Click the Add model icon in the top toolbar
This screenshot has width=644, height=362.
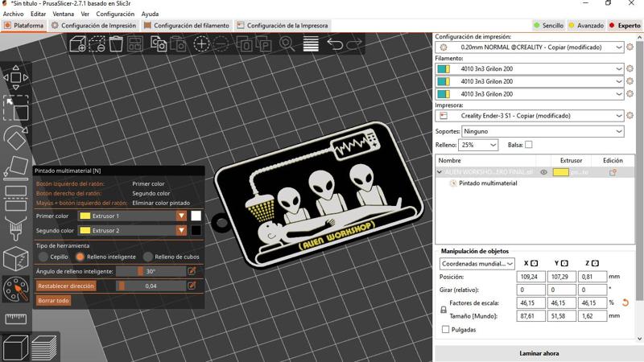[x=78, y=44]
